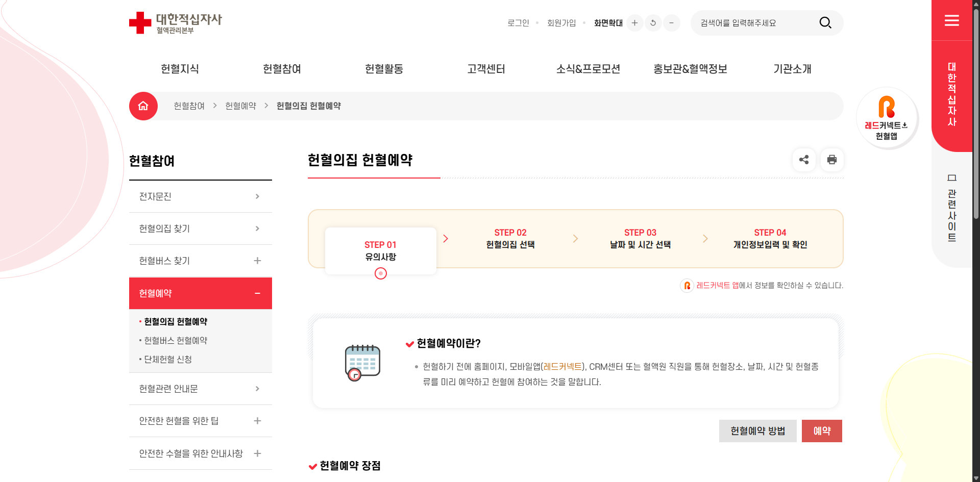980x482 pixels.
Task: Decrease screen zoom with the minus icon
Action: (672, 23)
